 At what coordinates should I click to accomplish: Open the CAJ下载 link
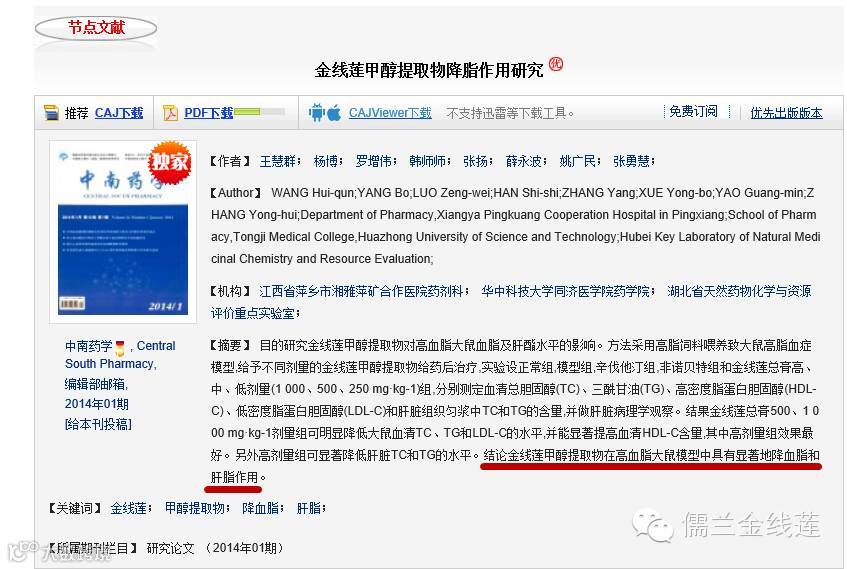coord(119,112)
